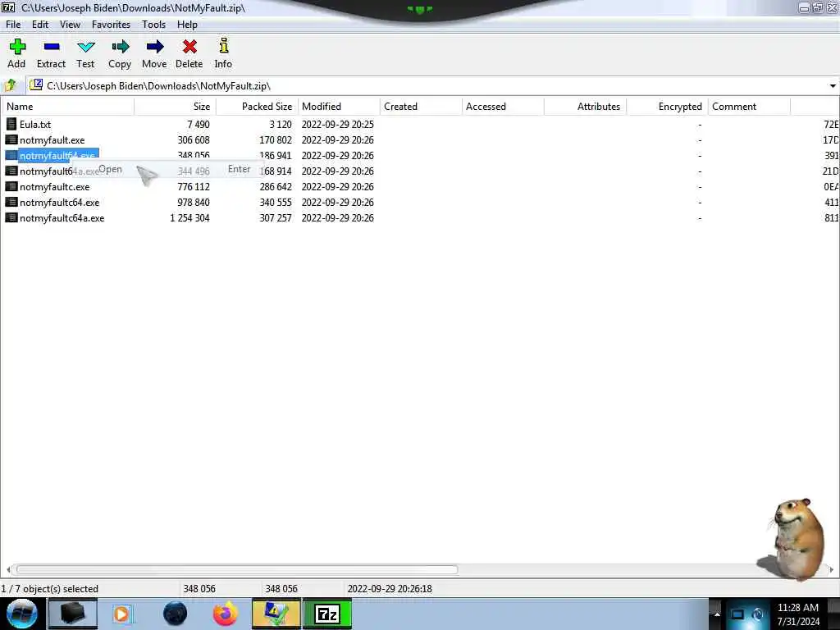
Task: Open the View menu
Action: coord(71,25)
